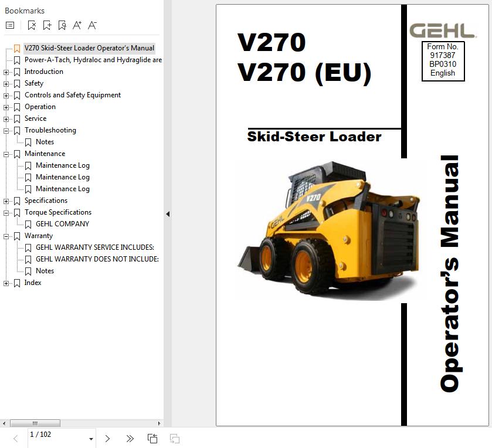Open the Troubleshooting bookmark

coord(50,130)
